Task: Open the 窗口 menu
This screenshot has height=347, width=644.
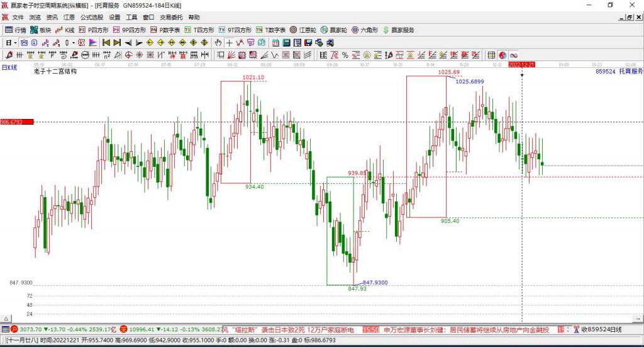Action: [148, 17]
